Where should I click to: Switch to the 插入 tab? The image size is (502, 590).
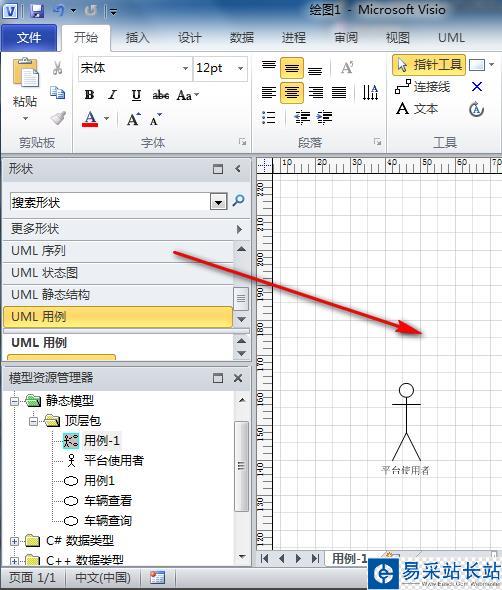coord(137,38)
